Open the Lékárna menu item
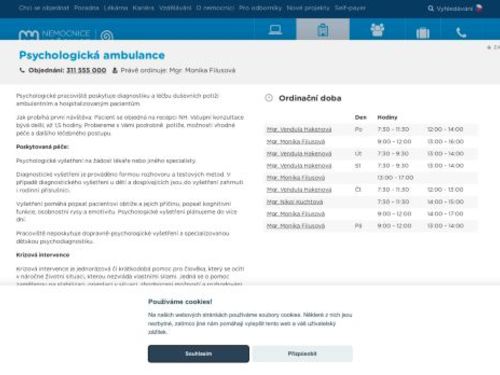This screenshot has width=500, height=375. click(x=116, y=8)
